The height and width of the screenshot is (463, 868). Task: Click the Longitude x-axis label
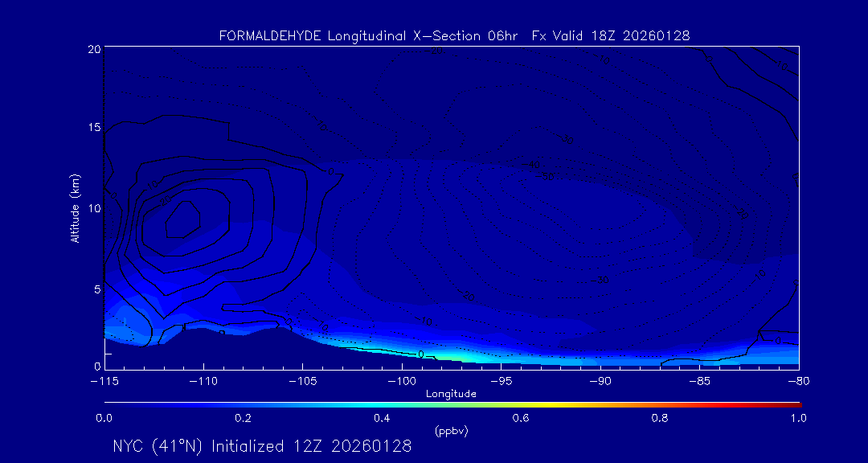pos(451,394)
